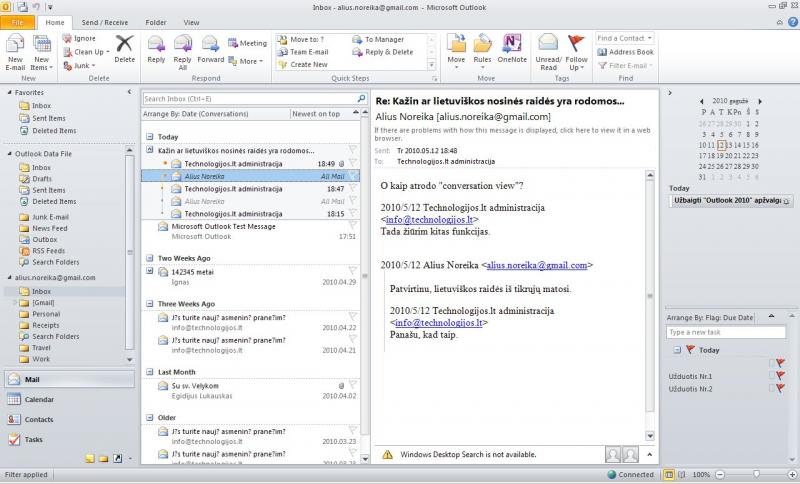Screen dimensions: 800x484
Task: Open the Junk dropdown
Action: click(80, 66)
